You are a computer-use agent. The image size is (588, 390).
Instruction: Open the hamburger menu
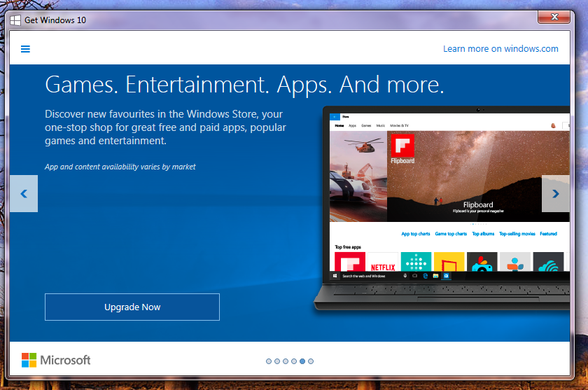25,49
